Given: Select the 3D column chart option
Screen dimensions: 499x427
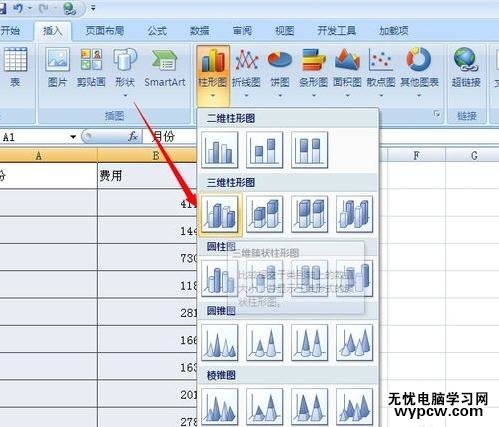Looking at the screenshot, I should pos(354,214).
